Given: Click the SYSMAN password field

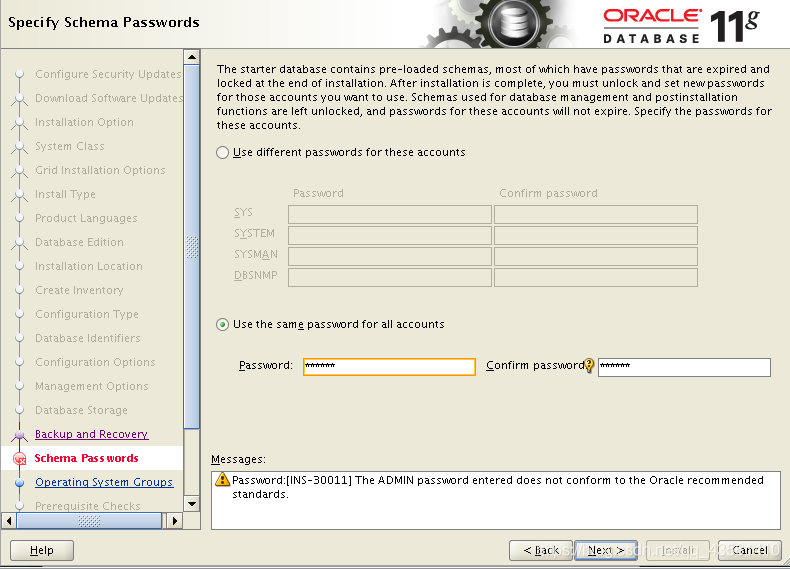Looking at the screenshot, I should 389,256.
